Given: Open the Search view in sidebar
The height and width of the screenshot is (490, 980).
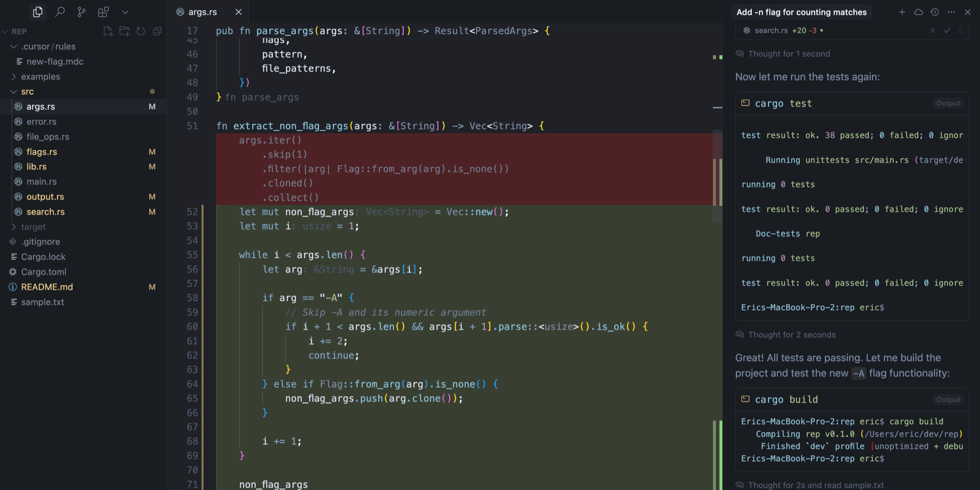Looking at the screenshot, I should click(x=60, y=12).
